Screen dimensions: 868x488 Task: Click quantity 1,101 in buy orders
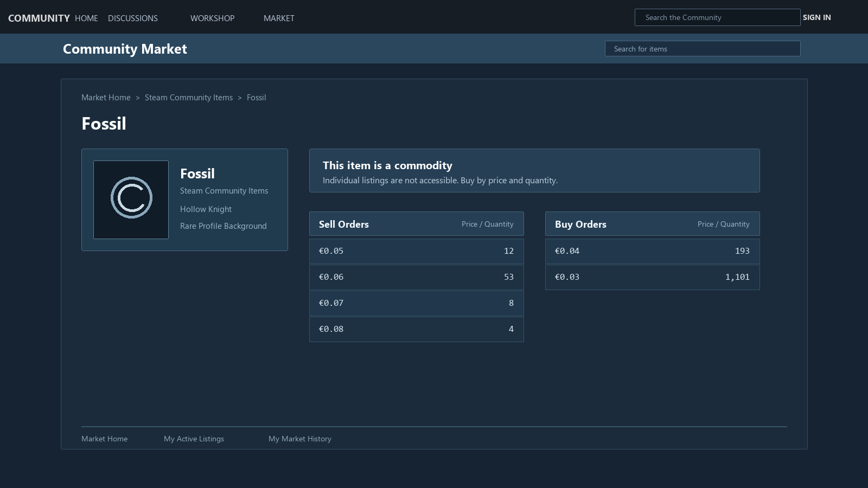point(737,277)
